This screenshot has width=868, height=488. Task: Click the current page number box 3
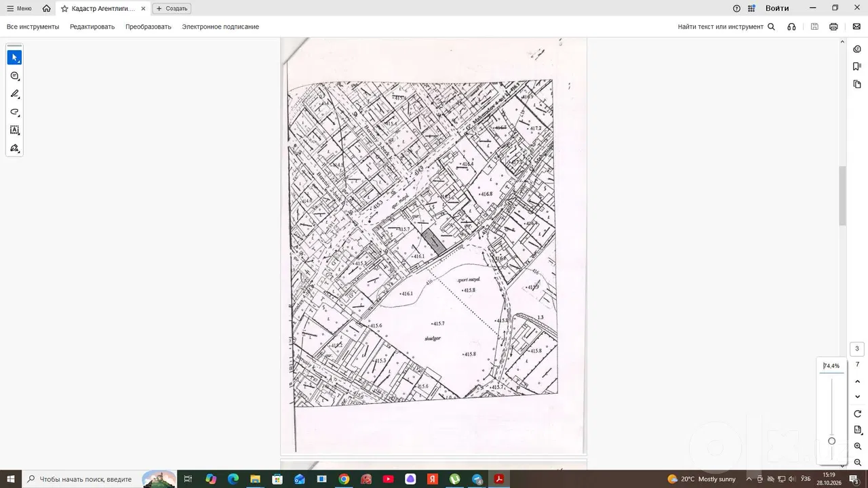tap(857, 349)
